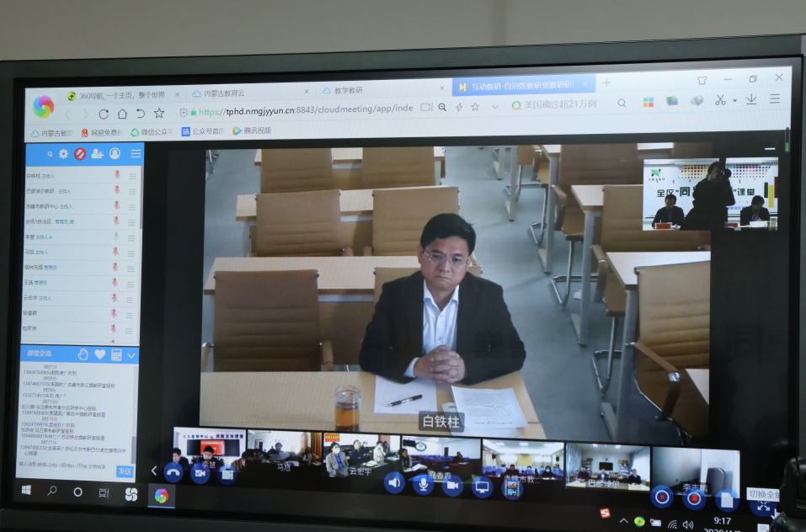Stop recording with the red stop button
Image resolution: width=806 pixels, height=532 pixels.
695,498
